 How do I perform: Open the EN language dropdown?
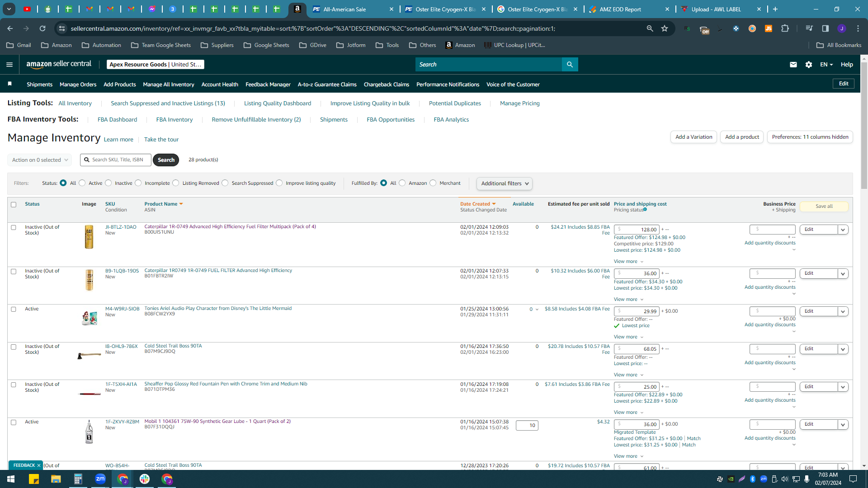(826, 65)
